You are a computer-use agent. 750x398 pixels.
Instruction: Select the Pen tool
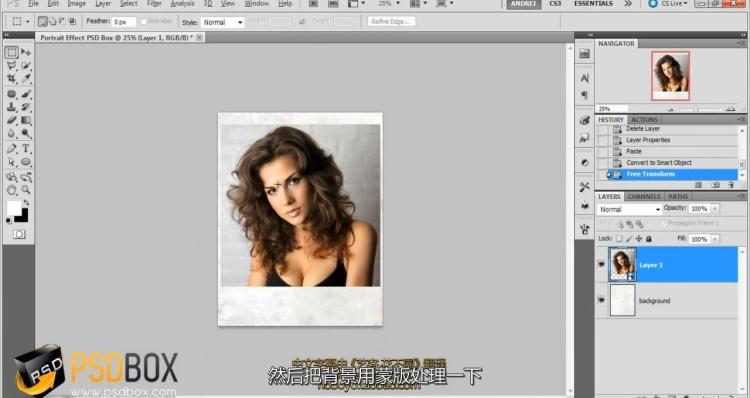click(x=11, y=148)
